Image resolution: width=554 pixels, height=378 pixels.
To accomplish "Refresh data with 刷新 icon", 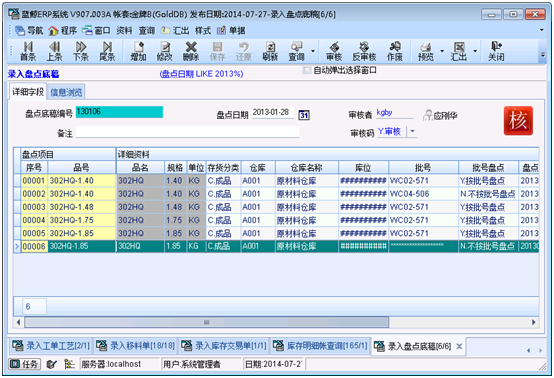I will [270, 51].
